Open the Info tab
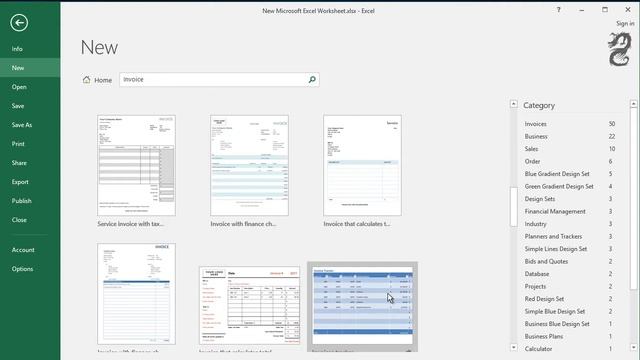 (30, 49)
